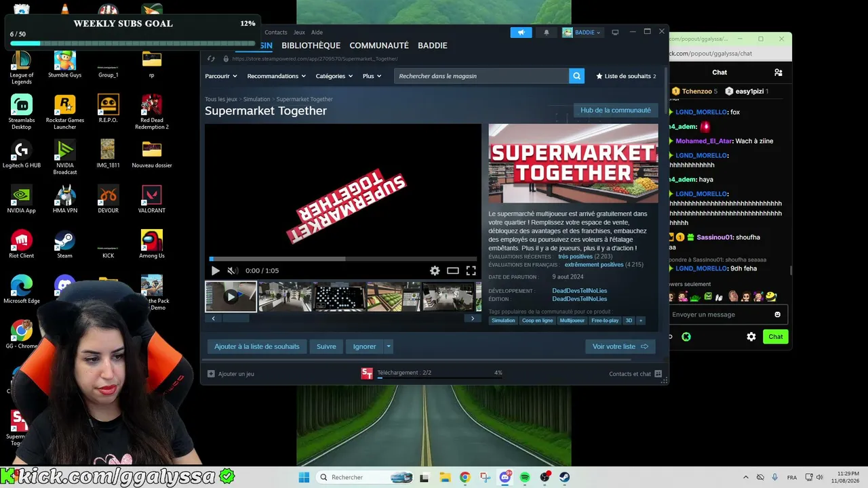Open Kick chat settings gear

[751, 336]
